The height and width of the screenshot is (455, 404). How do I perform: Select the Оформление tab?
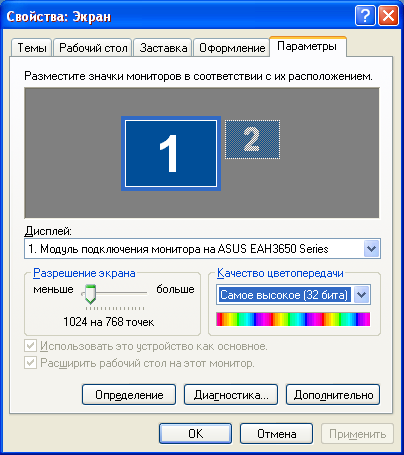tap(232, 48)
